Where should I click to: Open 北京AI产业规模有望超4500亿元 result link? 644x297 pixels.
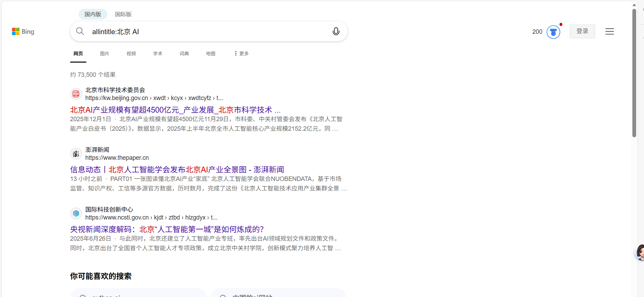click(175, 110)
